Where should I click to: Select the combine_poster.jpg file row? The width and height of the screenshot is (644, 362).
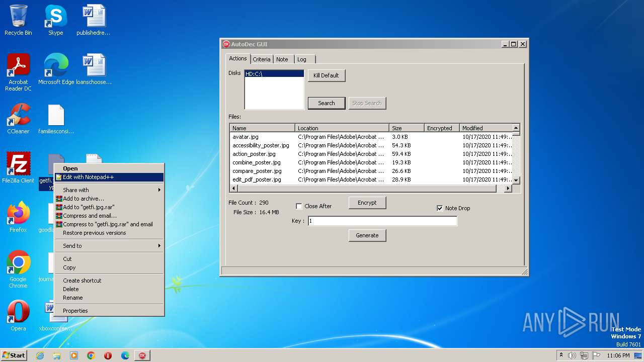(x=371, y=162)
